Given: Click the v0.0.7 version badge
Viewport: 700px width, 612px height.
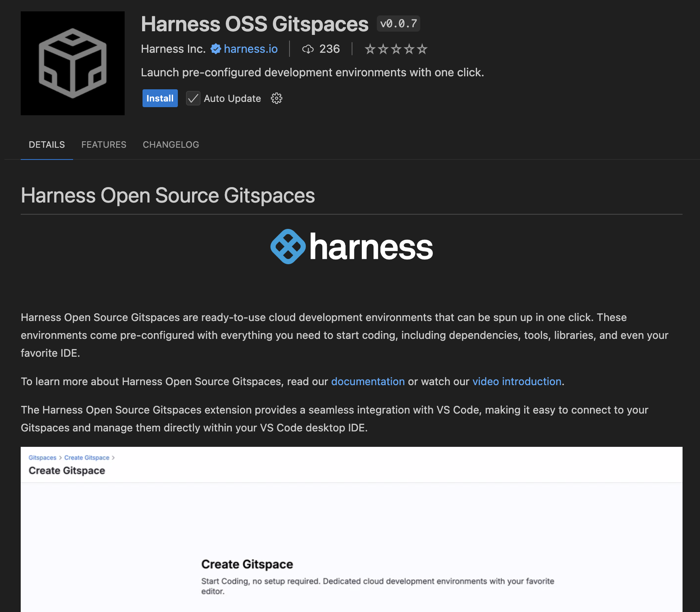Looking at the screenshot, I should coord(398,24).
